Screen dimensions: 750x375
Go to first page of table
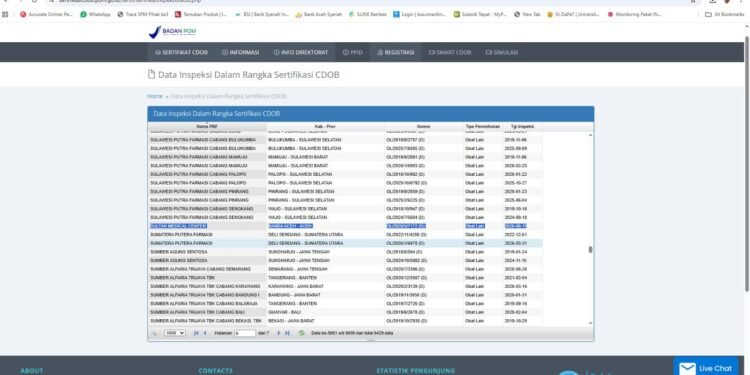[196, 333]
